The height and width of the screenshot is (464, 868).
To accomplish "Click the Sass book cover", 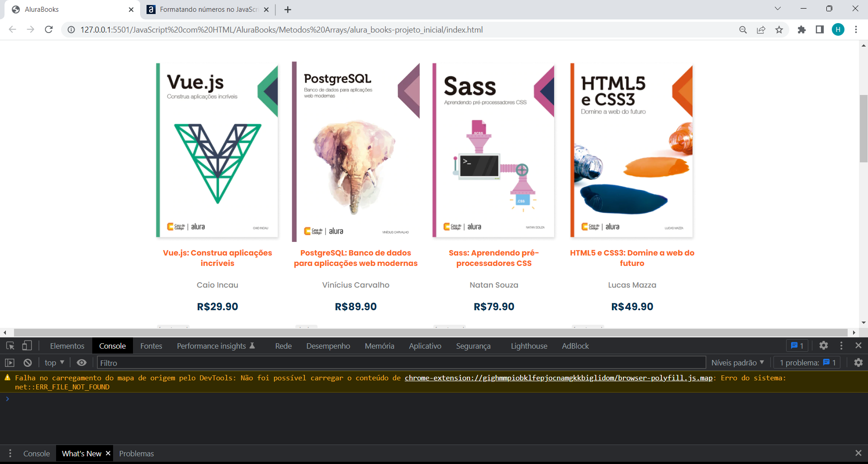I will (493, 151).
